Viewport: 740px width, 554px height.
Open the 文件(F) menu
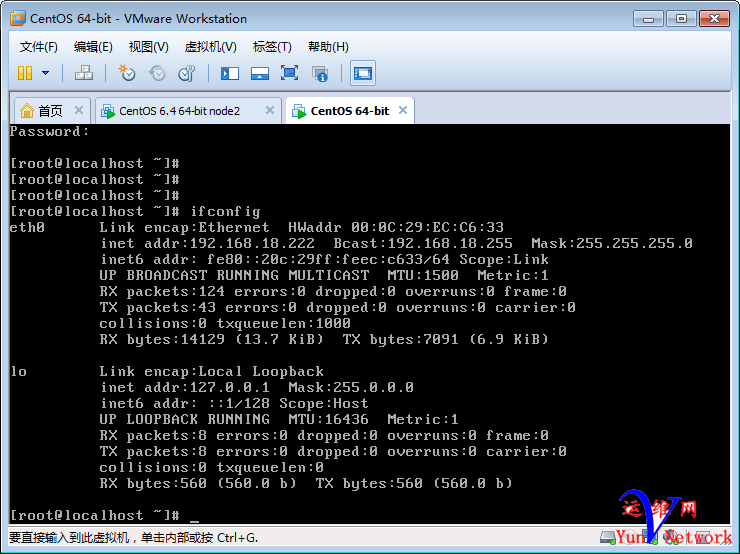pos(39,47)
